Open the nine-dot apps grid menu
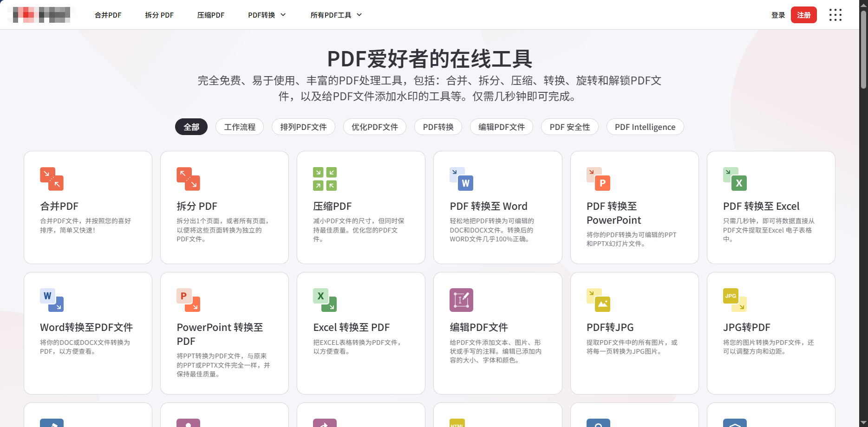 tap(835, 15)
